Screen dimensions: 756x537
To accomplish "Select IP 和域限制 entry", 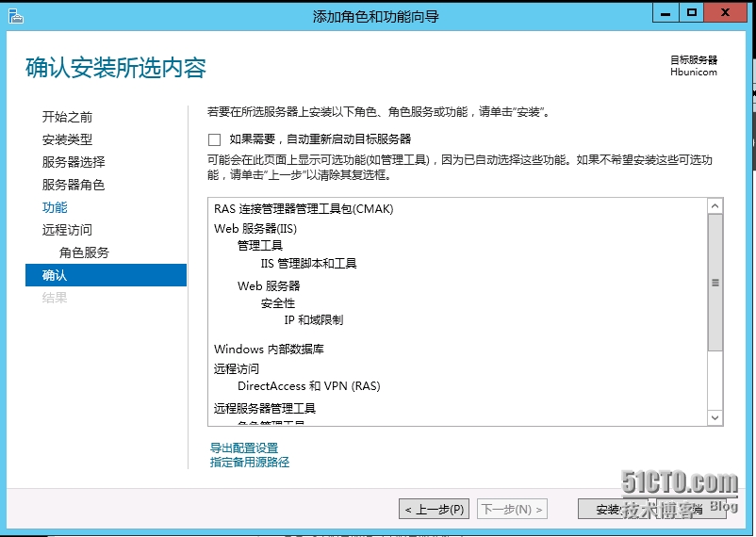I will tap(313, 320).
